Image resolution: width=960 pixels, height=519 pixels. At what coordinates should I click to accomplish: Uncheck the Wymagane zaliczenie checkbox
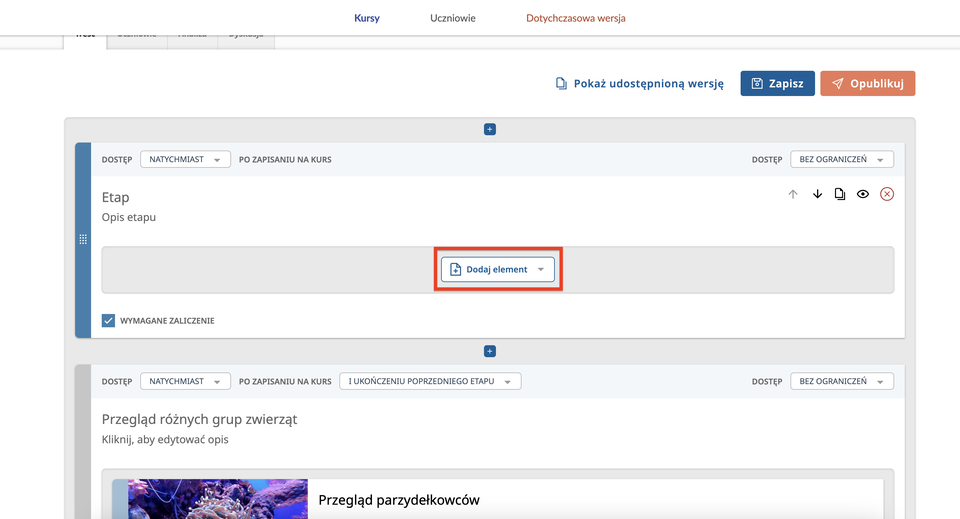pyautogui.click(x=109, y=321)
